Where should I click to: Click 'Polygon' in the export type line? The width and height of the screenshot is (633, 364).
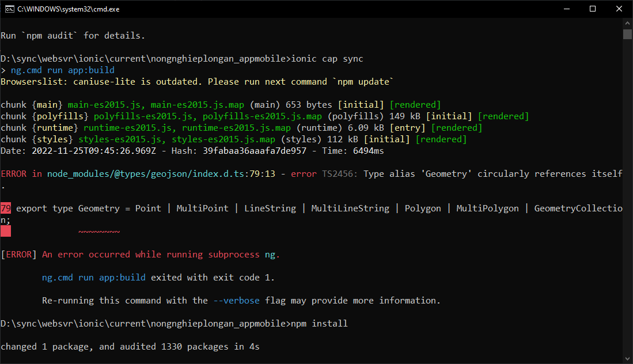423,208
